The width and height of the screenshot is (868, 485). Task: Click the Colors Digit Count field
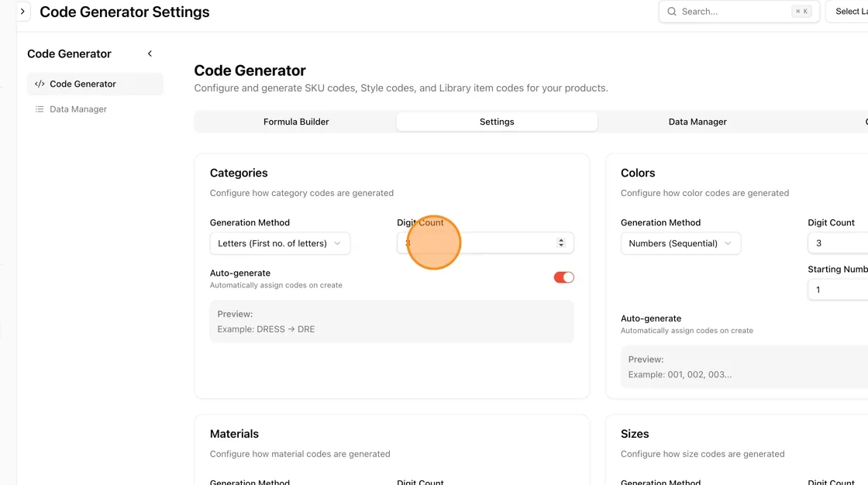[838, 243]
